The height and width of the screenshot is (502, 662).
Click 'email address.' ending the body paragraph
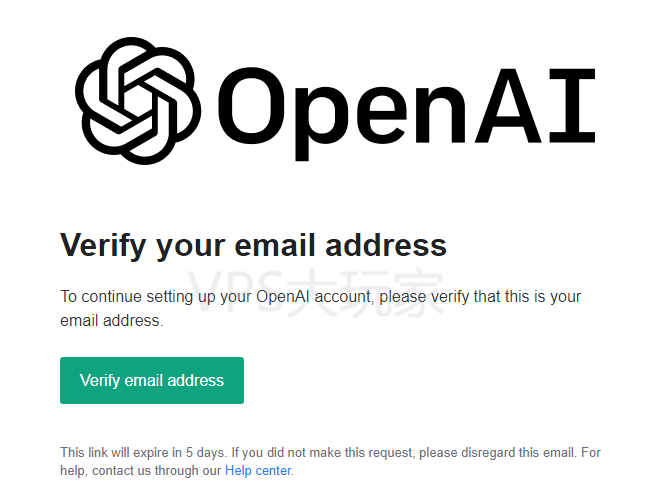[x=111, y=320]
